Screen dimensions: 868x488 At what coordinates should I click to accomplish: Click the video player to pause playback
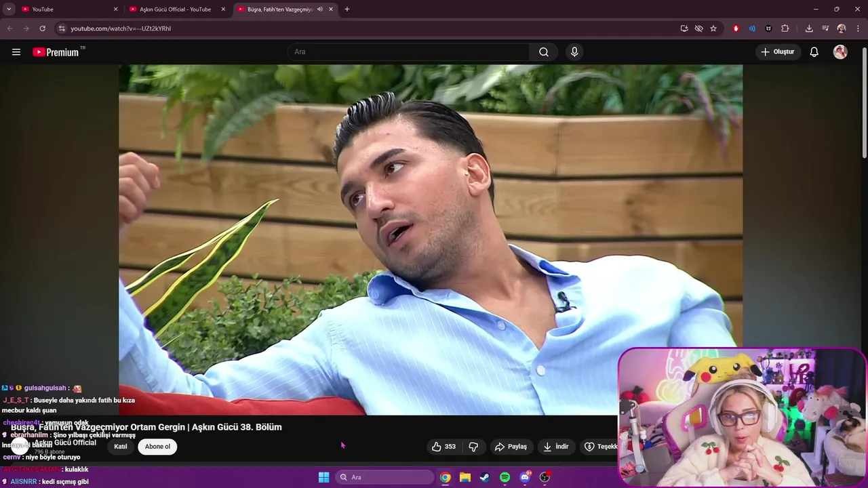click(x=431, y=239)
